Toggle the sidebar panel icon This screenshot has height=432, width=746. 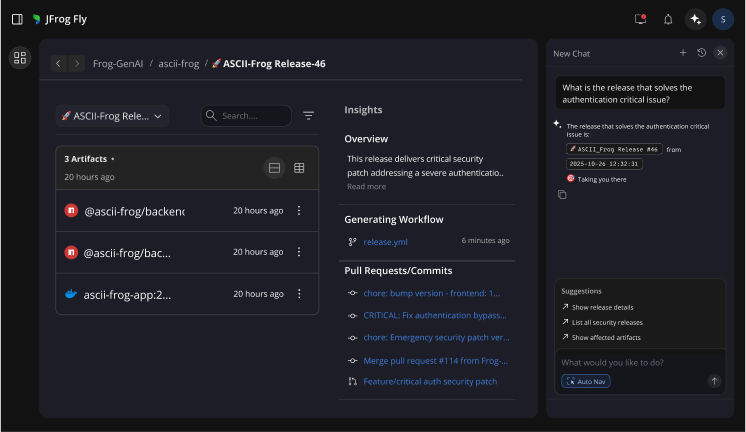[x=17, y=19]
